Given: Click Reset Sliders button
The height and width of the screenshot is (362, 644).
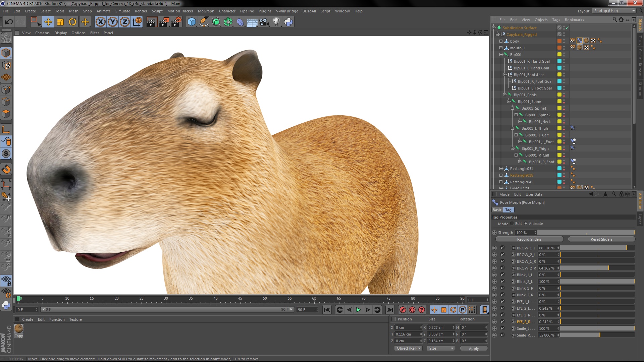Looking at the screenshot, I should (601, 239).
